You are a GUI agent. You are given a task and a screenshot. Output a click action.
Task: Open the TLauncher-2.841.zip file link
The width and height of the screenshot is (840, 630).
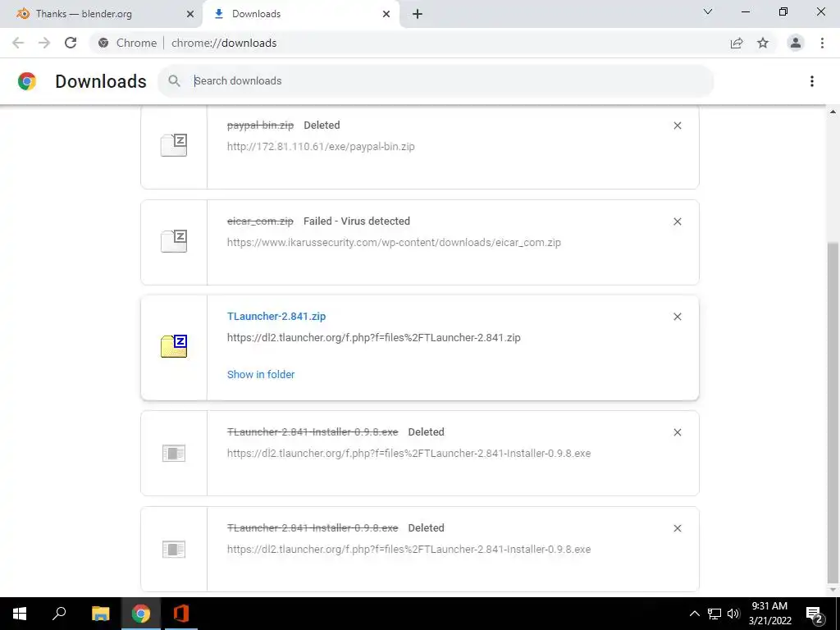[276, 316]
